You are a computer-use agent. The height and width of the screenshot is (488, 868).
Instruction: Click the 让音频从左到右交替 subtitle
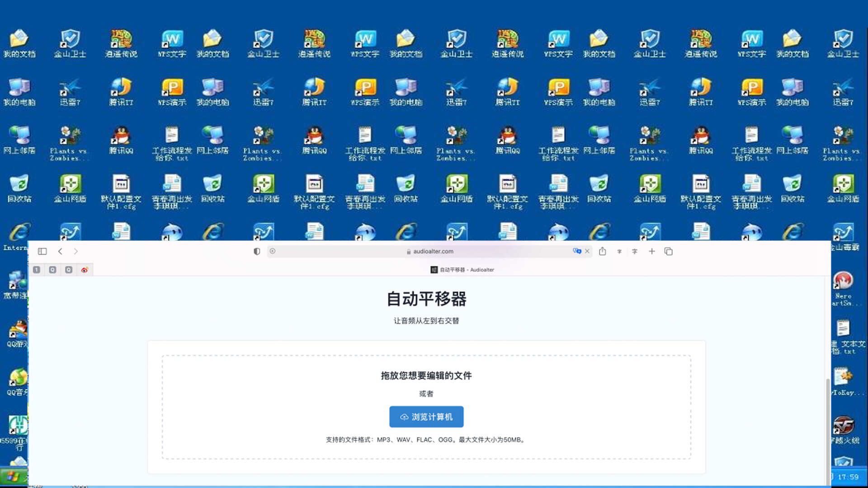tap(426, 320)
